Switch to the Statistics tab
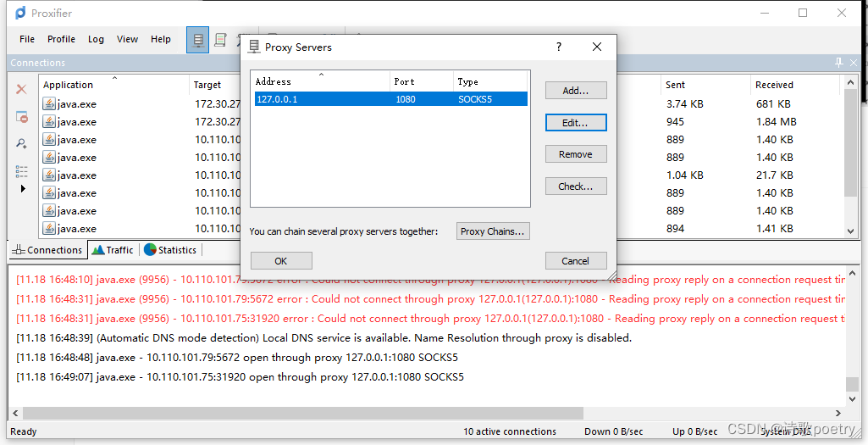 (x=170, y=250)
